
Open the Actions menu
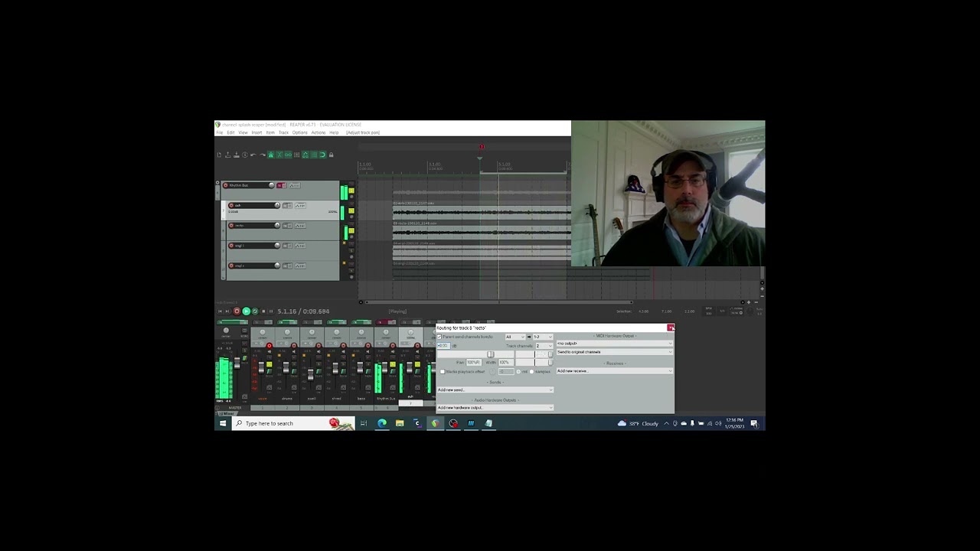(x=318, y=132)
